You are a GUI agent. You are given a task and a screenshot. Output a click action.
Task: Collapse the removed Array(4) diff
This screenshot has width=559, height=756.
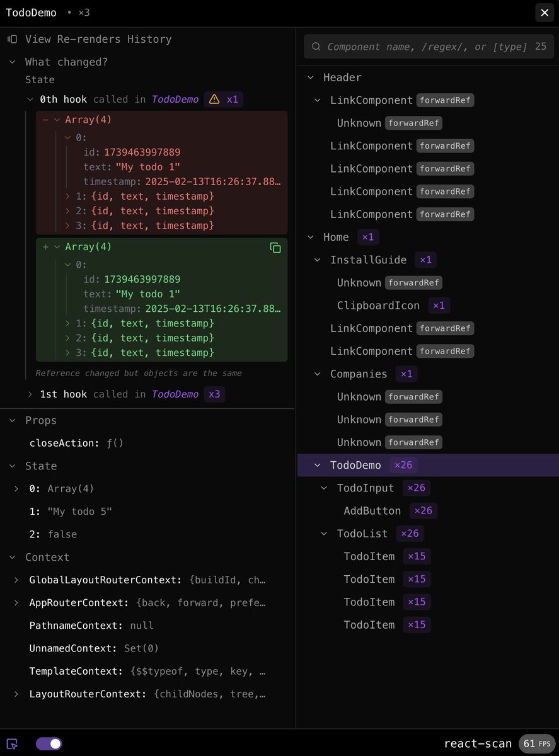[x=57, y=120]
